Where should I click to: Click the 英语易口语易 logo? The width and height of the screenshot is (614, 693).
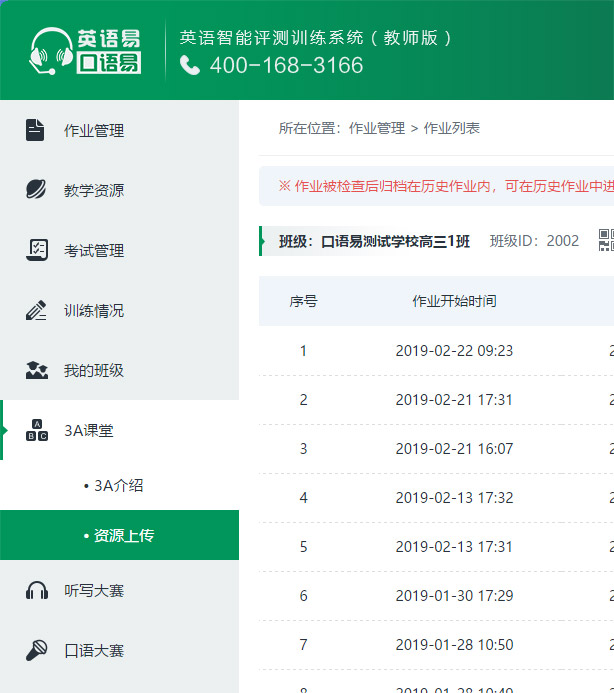(x=85, y=51)
